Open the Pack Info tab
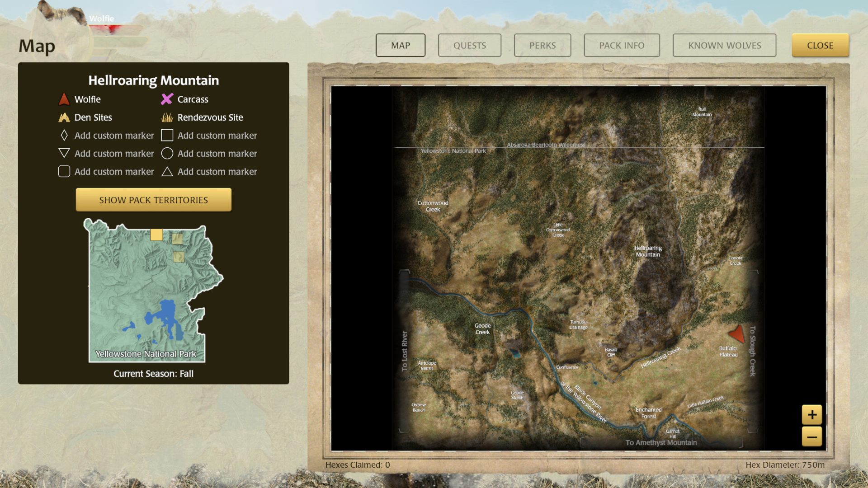868x488 pixels. [x=622, y=45]
